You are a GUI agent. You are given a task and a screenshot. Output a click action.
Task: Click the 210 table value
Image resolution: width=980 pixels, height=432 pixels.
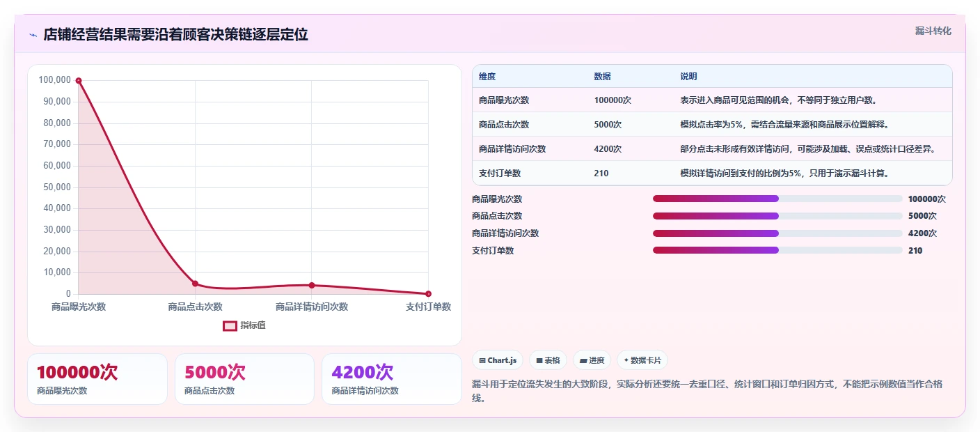601,173
